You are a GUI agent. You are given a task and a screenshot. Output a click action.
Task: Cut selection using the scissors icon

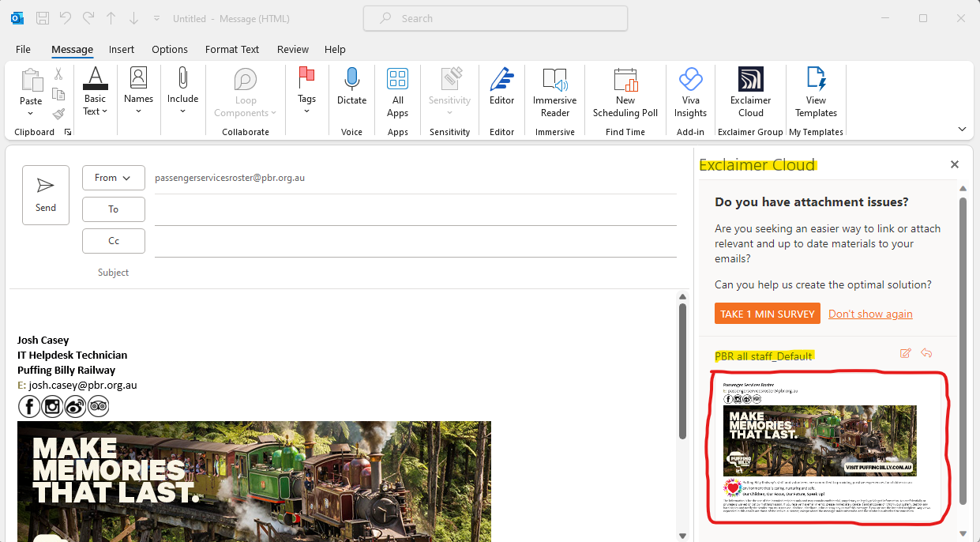tap(58, 74)
